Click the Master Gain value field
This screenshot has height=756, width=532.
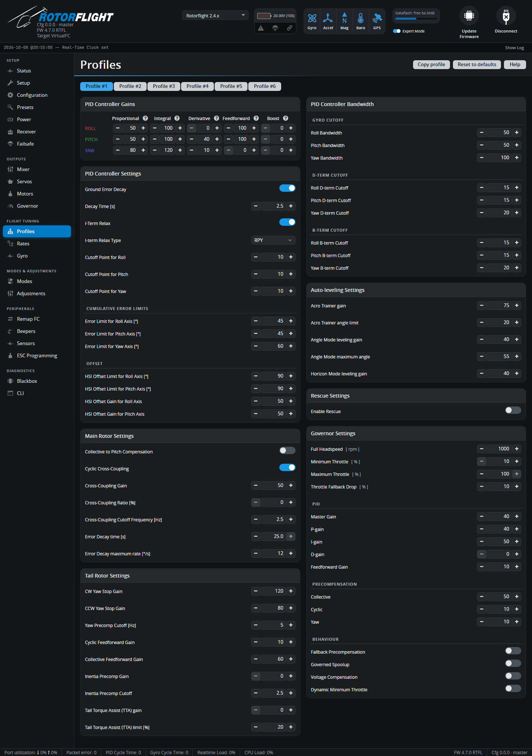[499, 517]
